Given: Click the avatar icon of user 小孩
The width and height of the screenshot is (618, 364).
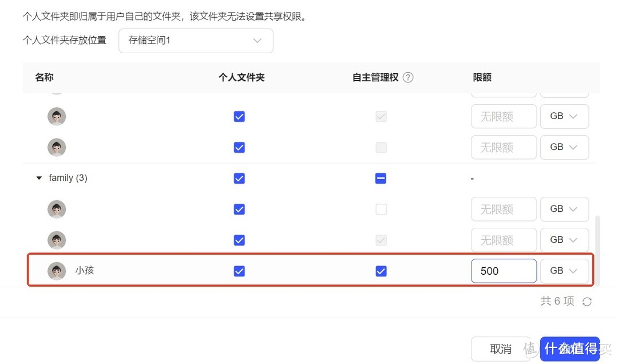Looking at the screenshot, I should tap(57, 271).
